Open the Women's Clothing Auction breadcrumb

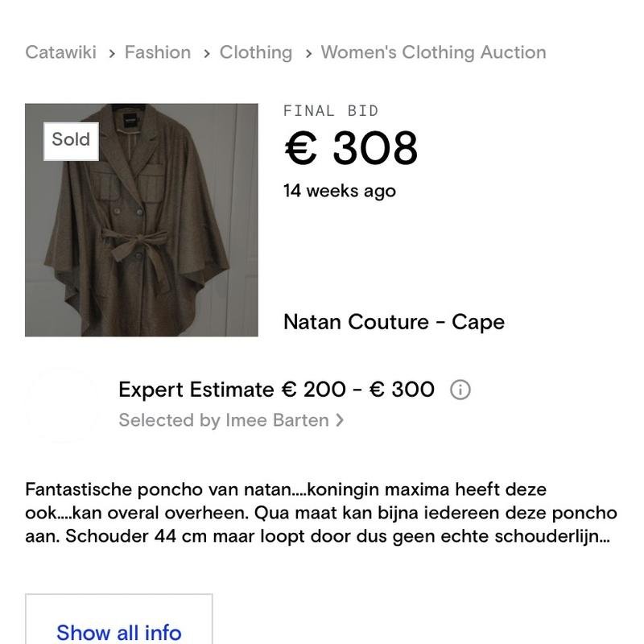[x=433, y=52]
